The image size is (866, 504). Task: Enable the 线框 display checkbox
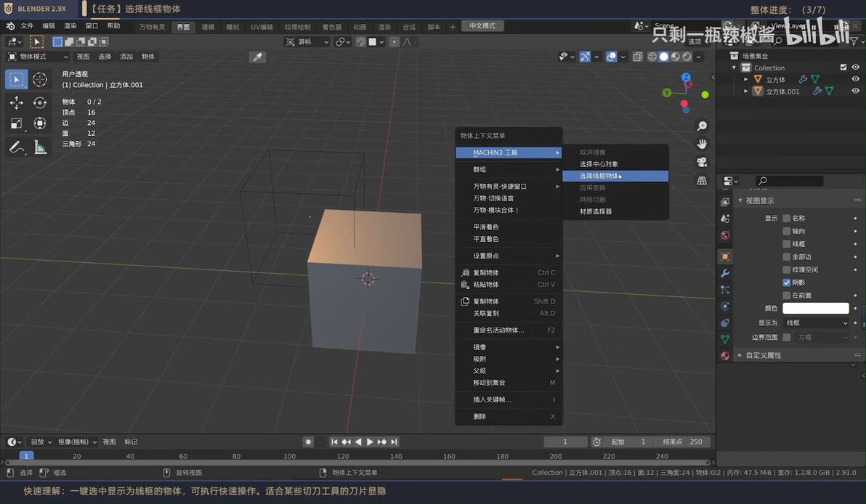click(787, 244)
